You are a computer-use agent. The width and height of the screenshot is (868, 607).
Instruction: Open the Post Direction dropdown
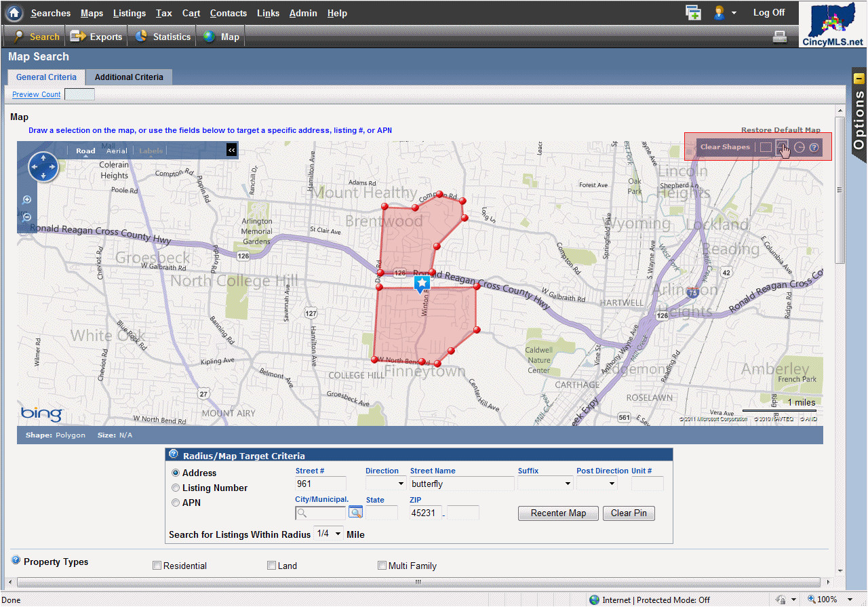pos(597,484)
